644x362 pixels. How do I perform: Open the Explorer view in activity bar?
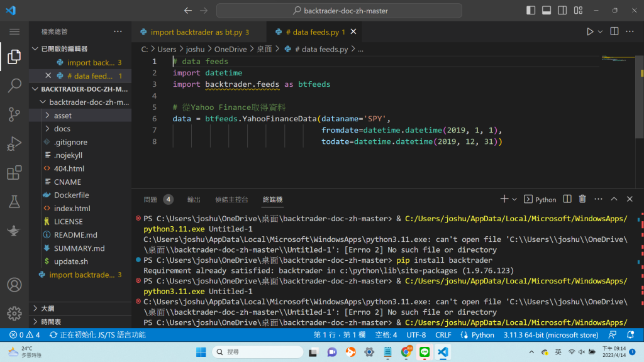(x=14, y=57)
